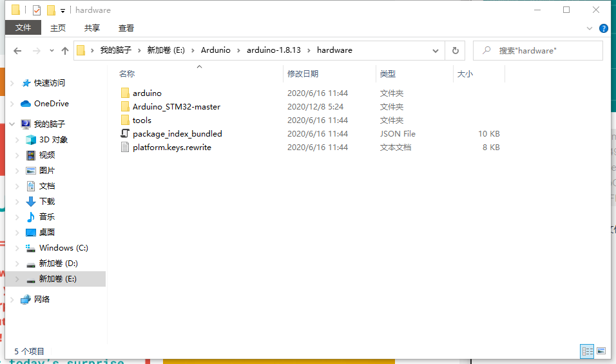The height and width of the screenshot is (364, 616).
Task: Expand 新加卷 (D:) tree node
Action: 17,263
